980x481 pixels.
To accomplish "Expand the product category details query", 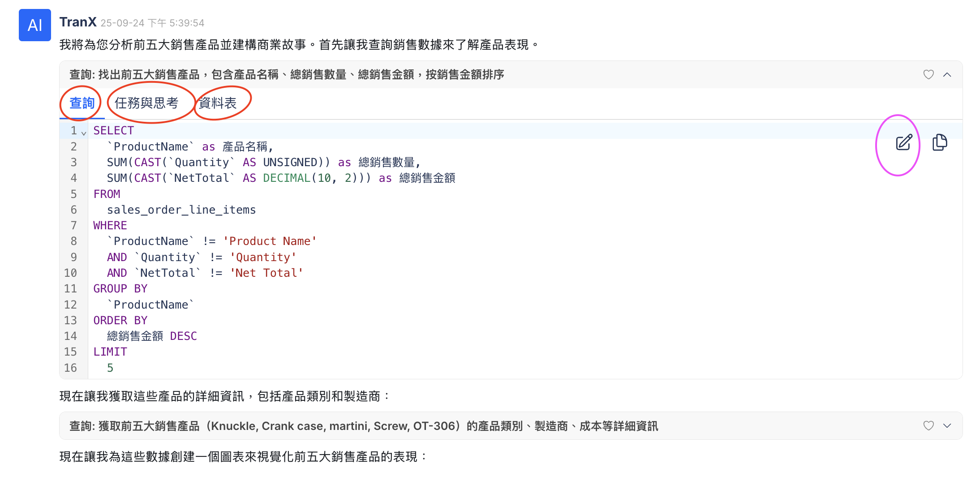I will (x=947, y=425).
